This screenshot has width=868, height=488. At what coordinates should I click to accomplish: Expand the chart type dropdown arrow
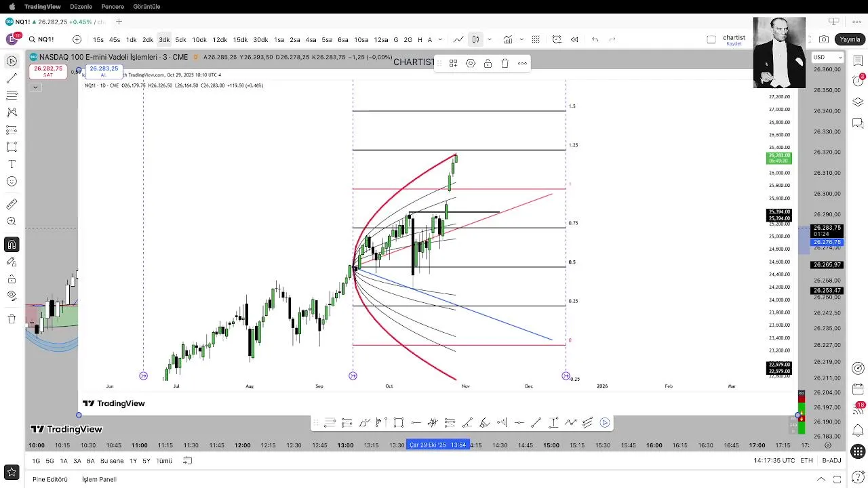(490, 39)
